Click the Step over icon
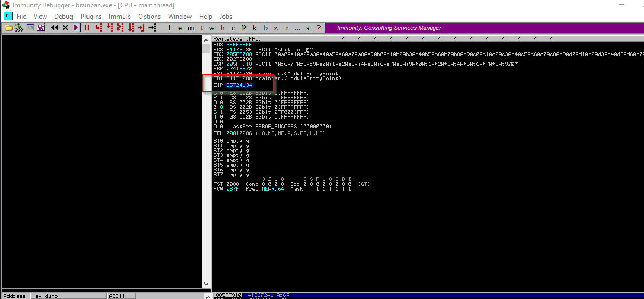Screen dimensions: 644x299 110,28
